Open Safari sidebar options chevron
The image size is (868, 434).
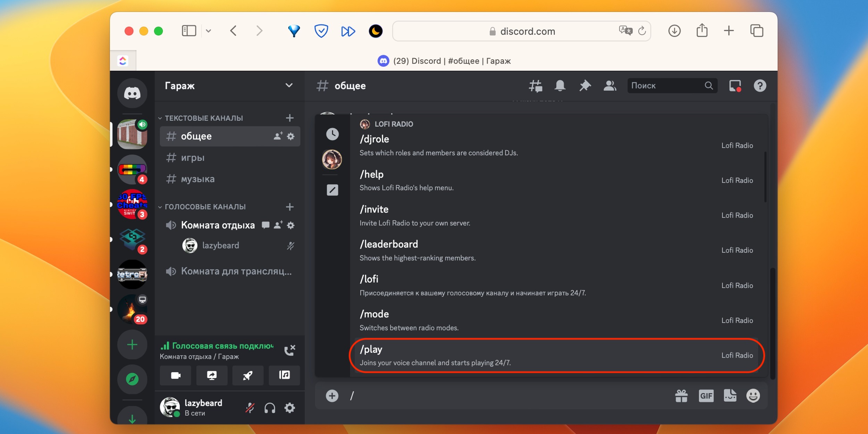pos(208,31)
